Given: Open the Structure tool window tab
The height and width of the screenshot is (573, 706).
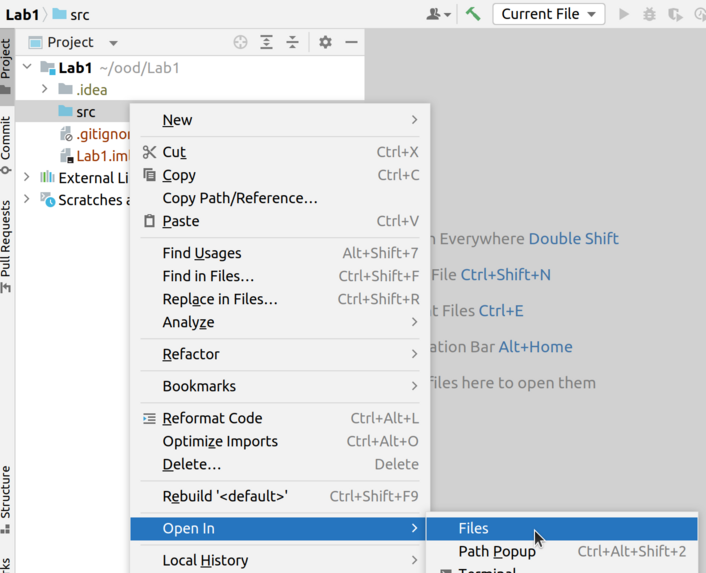Looking at the screenshot, I should (x=7, y=497).
